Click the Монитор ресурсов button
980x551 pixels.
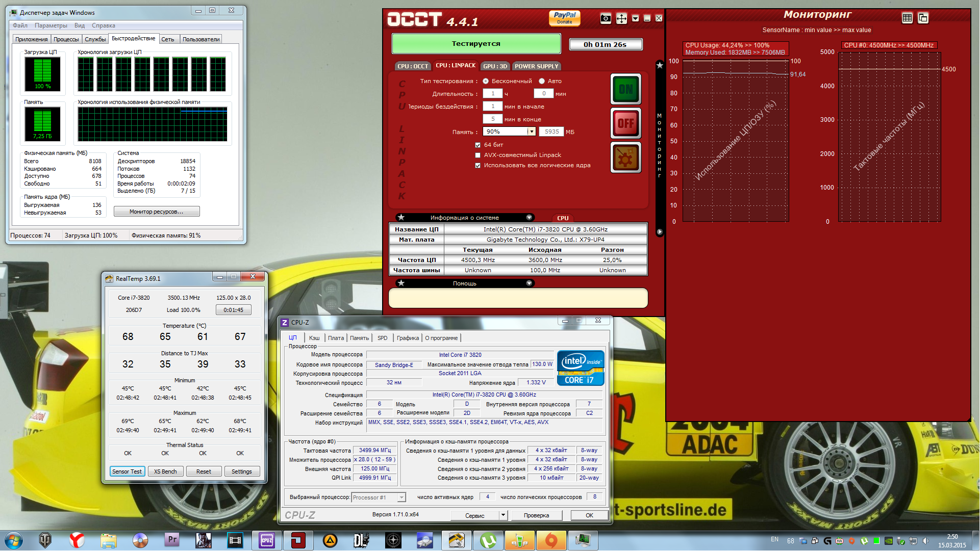tap(156, 212)
